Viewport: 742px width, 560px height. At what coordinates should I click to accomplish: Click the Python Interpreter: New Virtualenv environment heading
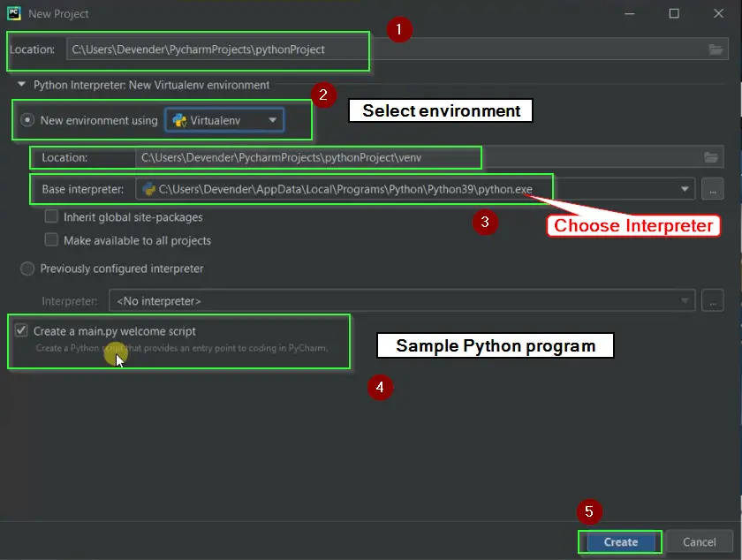click(151, 85)
